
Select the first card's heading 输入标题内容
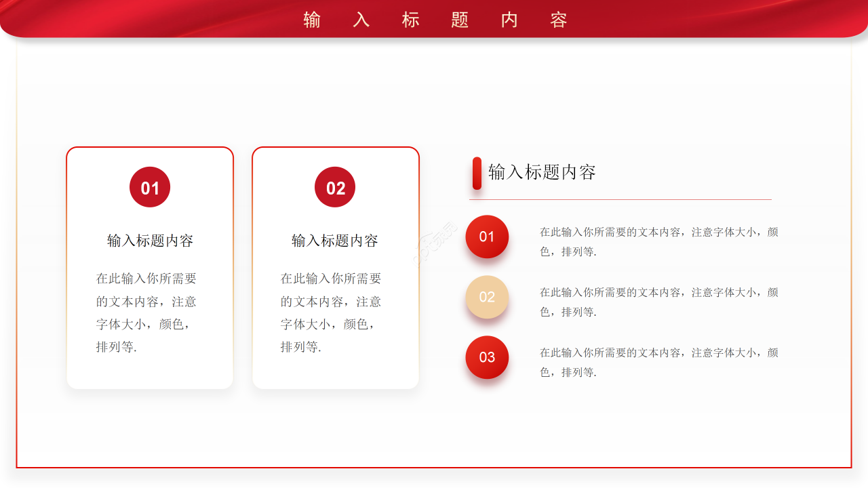coord(150,241)
